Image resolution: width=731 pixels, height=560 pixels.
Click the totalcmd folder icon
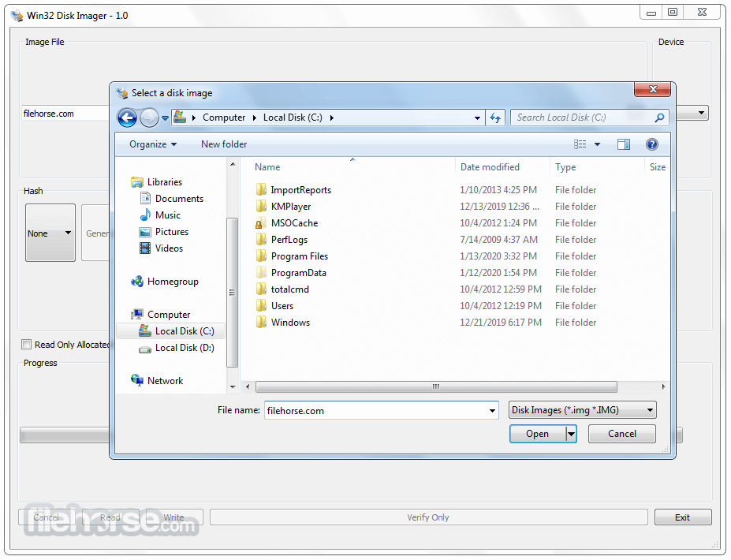(x=261, y=289)
